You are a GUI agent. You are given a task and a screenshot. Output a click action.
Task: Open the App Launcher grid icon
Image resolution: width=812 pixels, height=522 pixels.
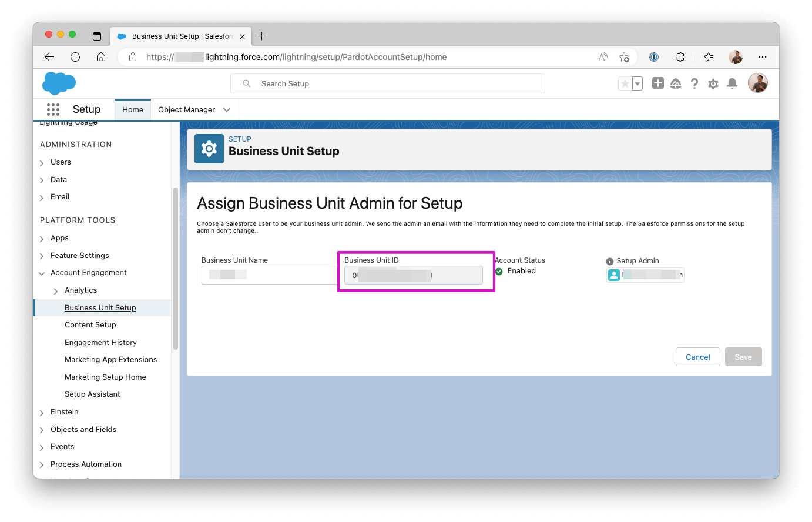point(53,109)
